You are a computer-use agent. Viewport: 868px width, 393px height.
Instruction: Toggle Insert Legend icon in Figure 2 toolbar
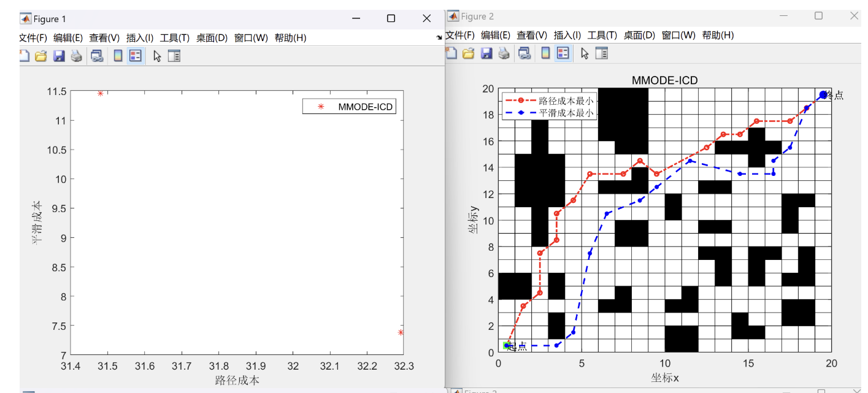563,53
